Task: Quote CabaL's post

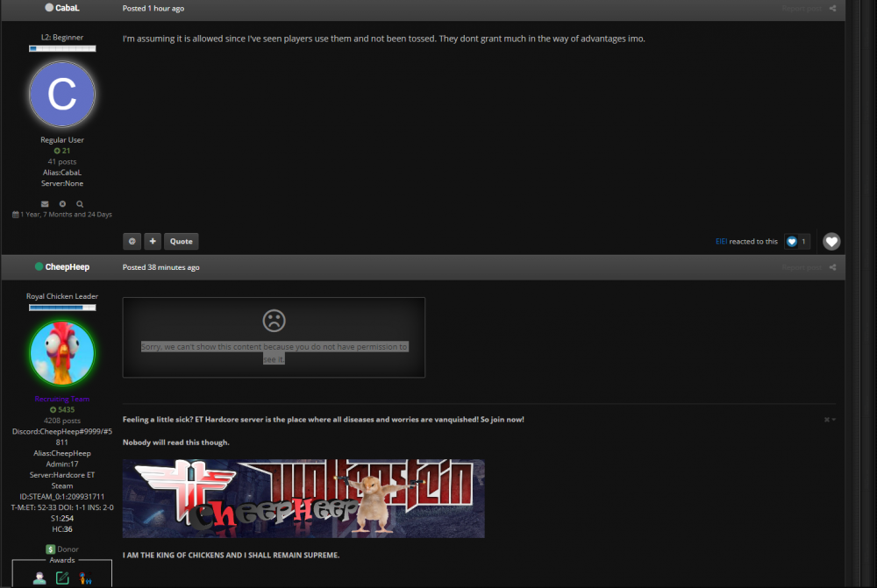Action: [x=182, y=242]
